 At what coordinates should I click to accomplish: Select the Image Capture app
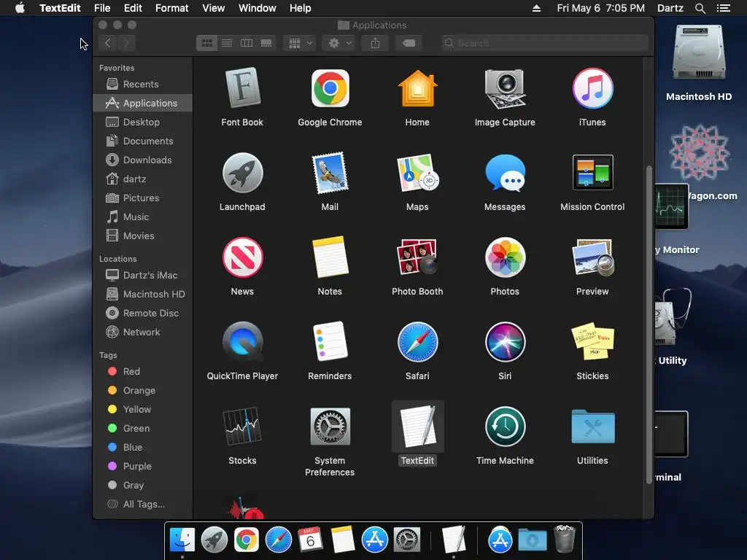[505, 88]
